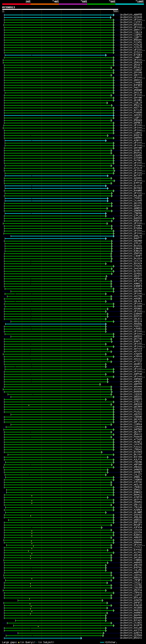Viewport: 146px width, 644px height.
Task: Click the purple ~60% identity legend bar
Action: (73, 4)
